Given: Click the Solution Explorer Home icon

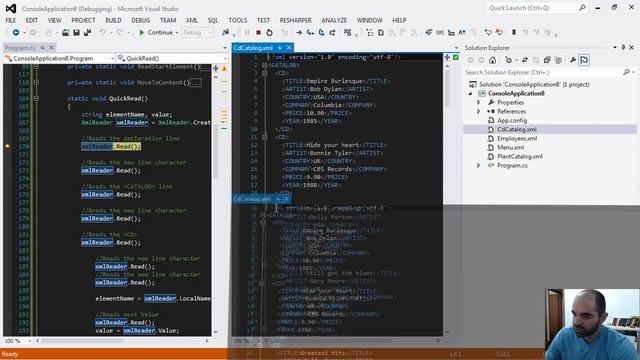Looking at the screenshot, I should [492, 60].
